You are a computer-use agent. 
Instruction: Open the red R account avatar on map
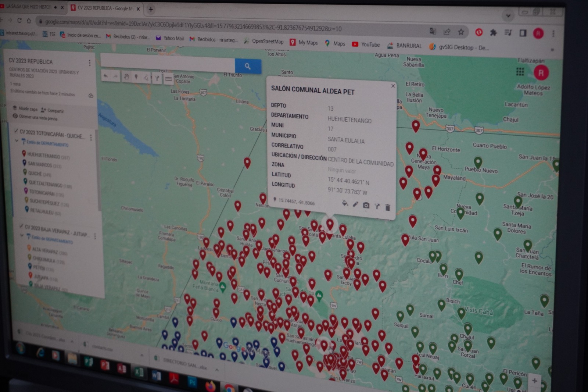coord(541,72)
